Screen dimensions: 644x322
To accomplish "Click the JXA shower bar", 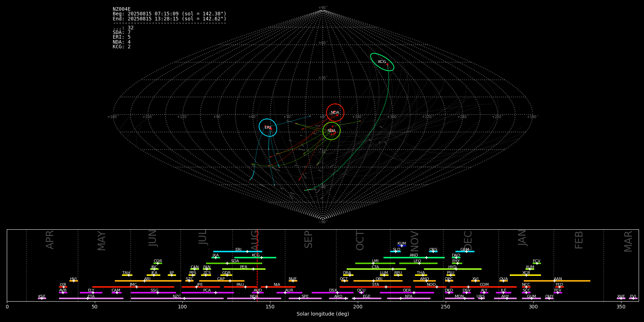I will [x=216, y=258].
